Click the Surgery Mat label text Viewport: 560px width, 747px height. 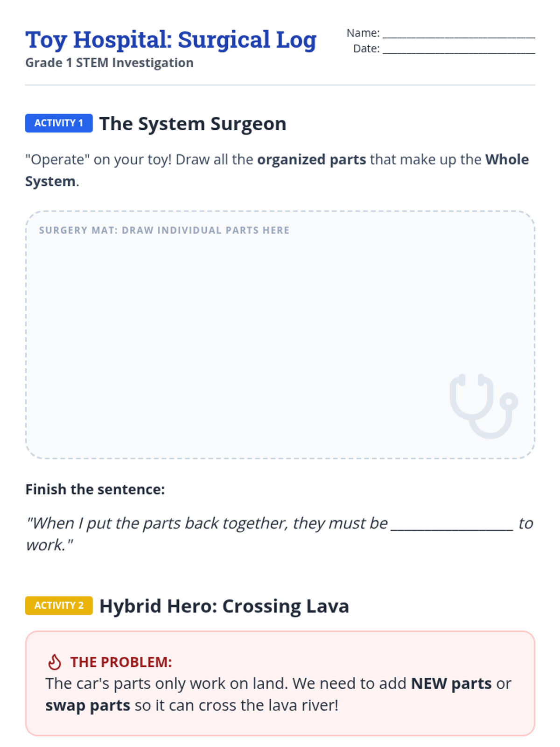pos(164,230)
